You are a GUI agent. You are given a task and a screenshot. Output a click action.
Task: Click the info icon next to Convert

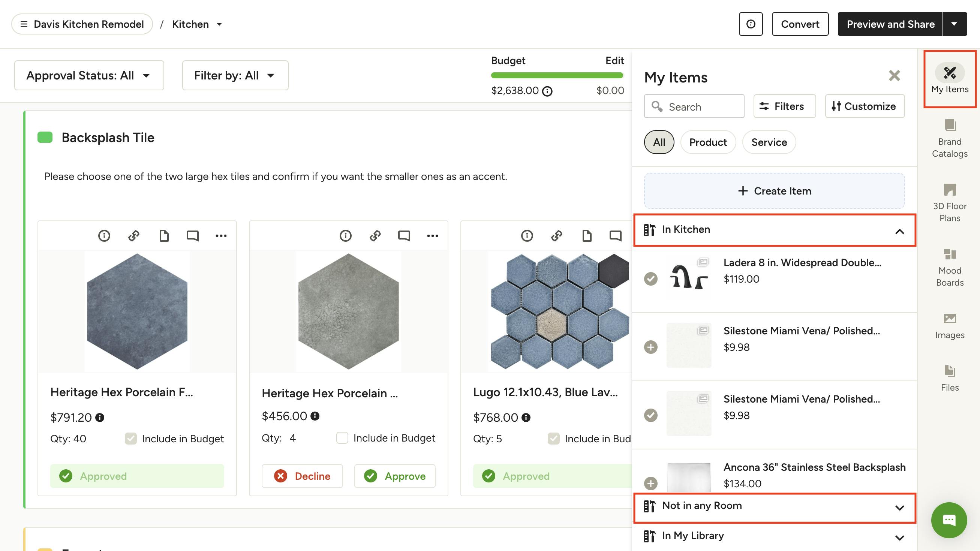coord(751,24)
